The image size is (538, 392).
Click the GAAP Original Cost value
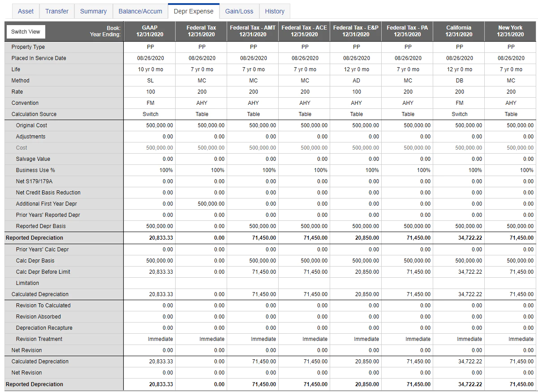[x=159, y=125]
